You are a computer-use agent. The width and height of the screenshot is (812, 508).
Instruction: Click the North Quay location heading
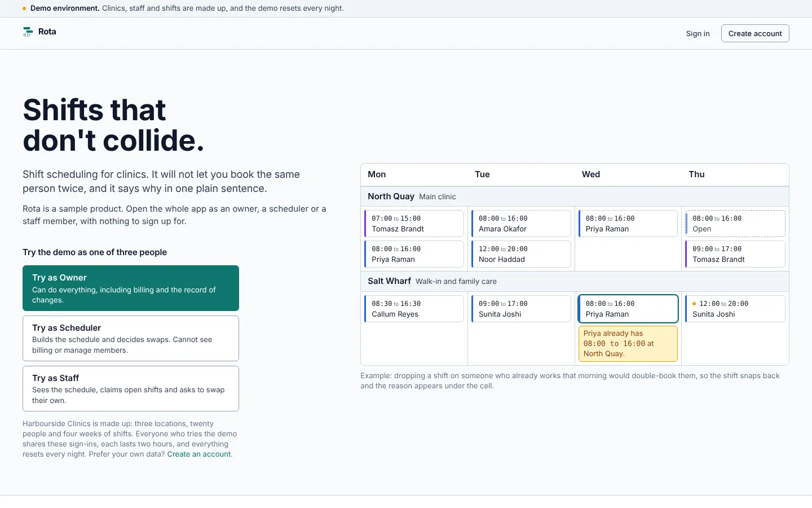tap(391, 196)
